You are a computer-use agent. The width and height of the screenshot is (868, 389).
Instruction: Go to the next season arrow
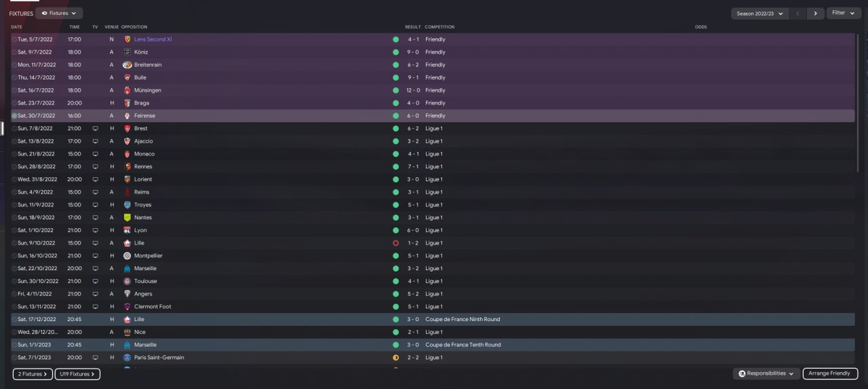816,13
